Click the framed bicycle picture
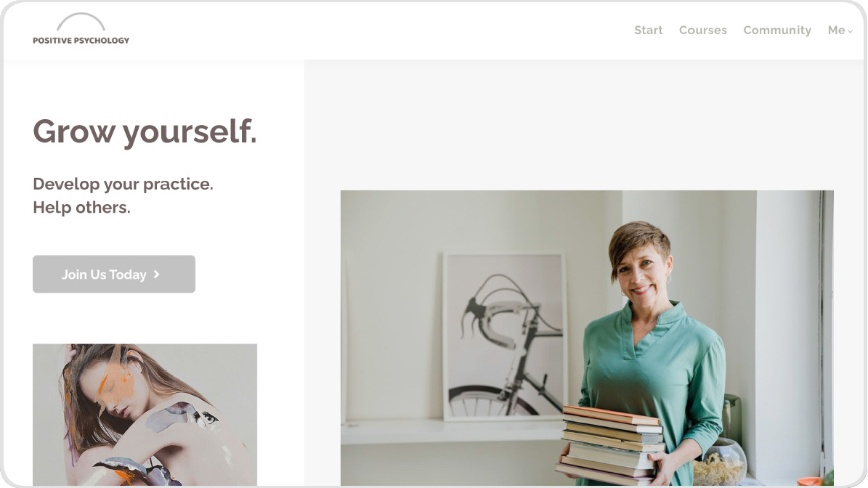The height and width of the screenshot is (488, 868). pyautogui.click(x=504, y=337)
